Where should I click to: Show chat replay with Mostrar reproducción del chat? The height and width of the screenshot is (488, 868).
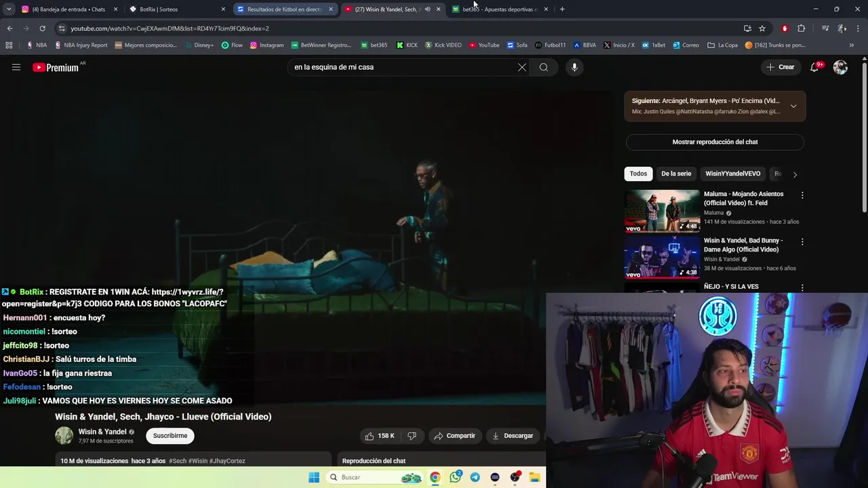715,142
